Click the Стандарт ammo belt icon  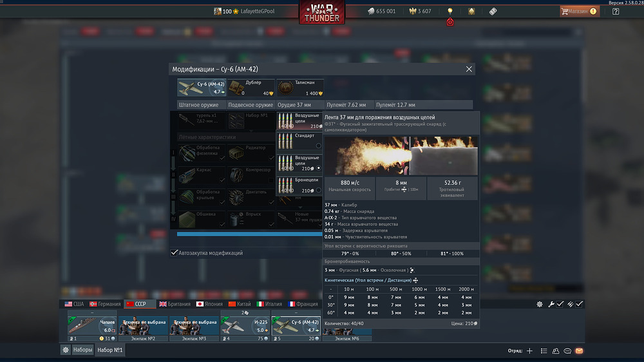coord(285,141)
